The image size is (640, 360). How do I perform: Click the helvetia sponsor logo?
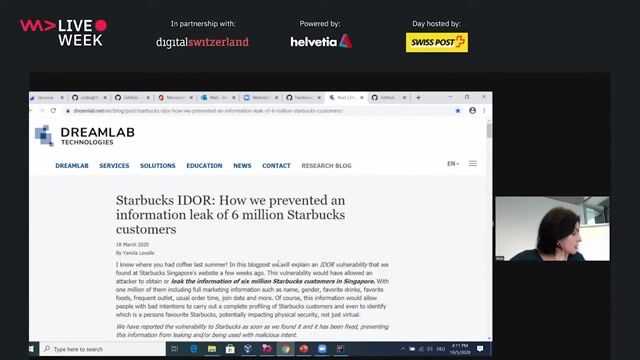pos(321,41)
